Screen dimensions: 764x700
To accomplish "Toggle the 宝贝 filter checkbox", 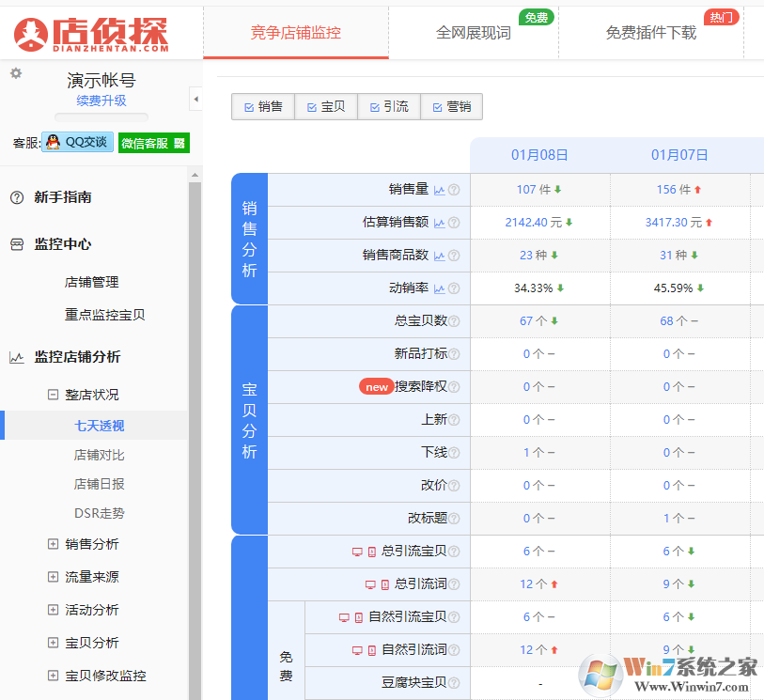I will click(311, 107).
